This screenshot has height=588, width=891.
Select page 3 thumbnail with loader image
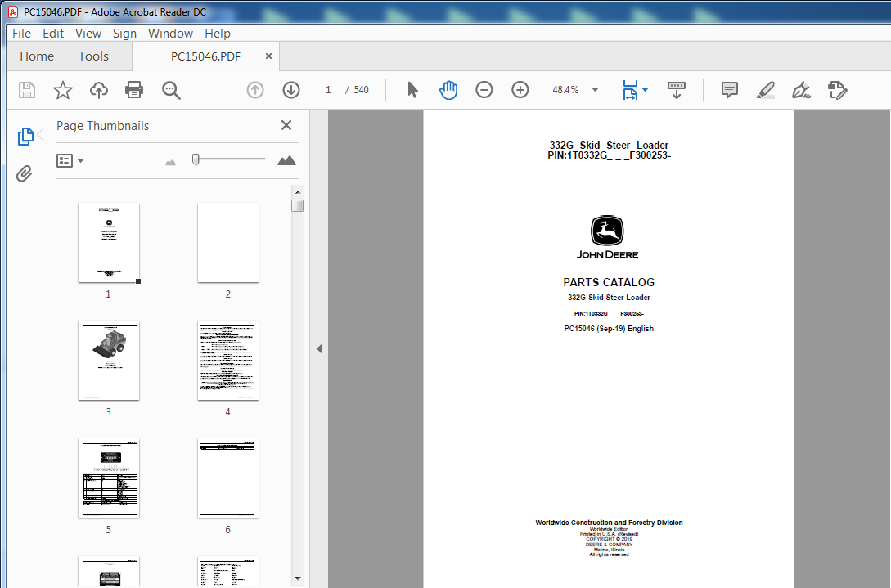coord(109,360)
